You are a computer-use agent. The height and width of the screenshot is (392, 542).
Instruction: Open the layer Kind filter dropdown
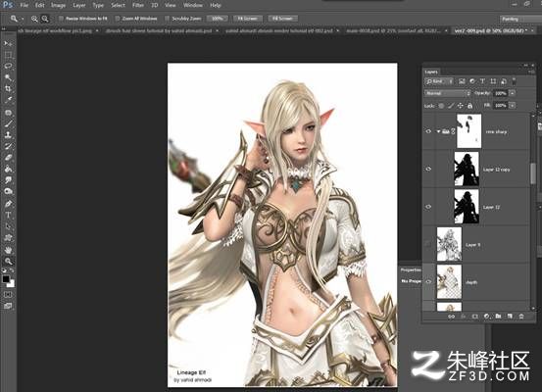439,81
